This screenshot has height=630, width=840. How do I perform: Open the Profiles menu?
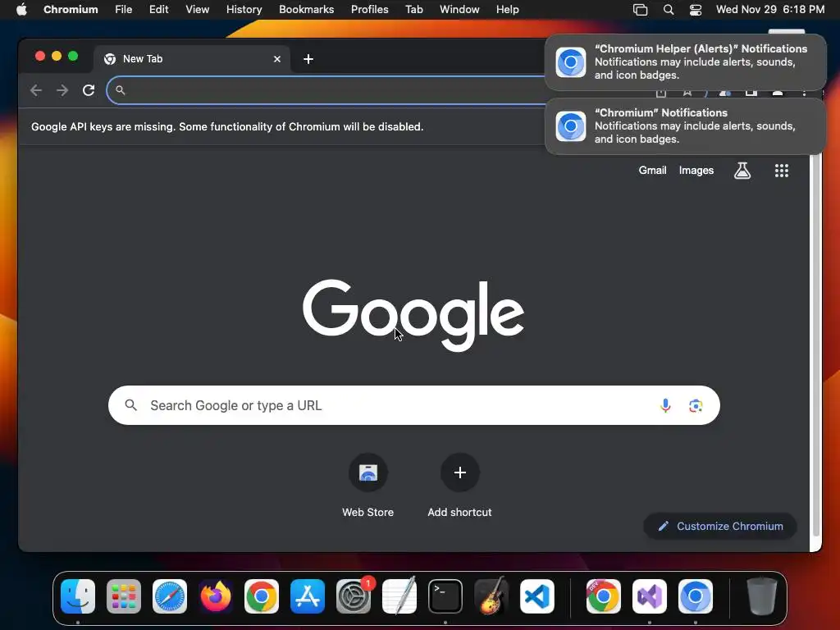tap(370, 10)
